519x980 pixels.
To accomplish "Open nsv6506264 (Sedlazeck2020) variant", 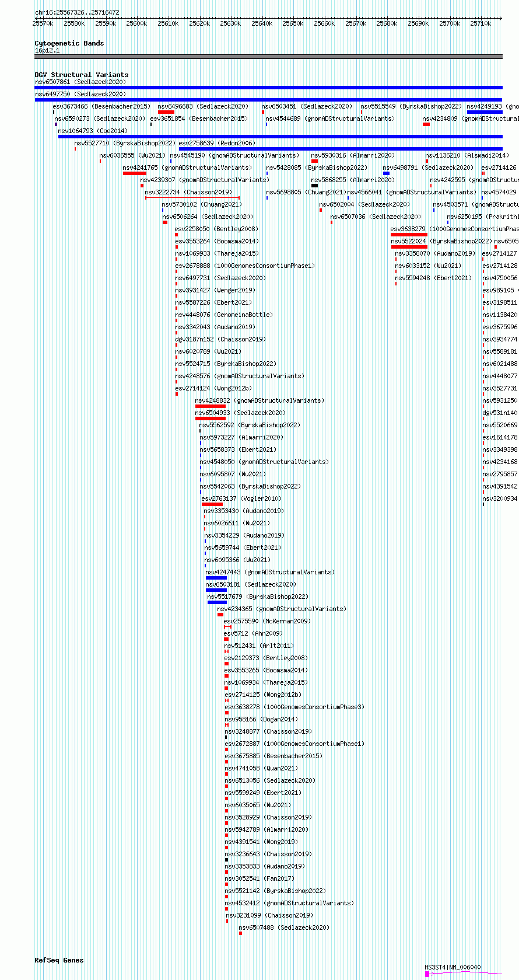I will pos(208,217).
